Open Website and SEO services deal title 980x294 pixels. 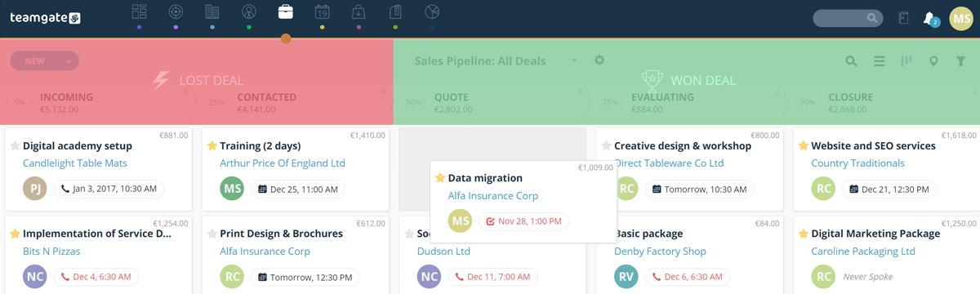(x=873, y=146)
